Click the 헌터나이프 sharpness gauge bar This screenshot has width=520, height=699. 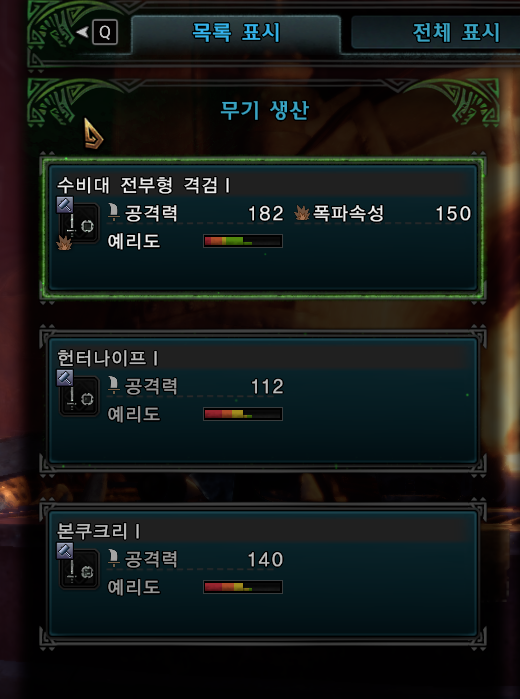(243, 414)
